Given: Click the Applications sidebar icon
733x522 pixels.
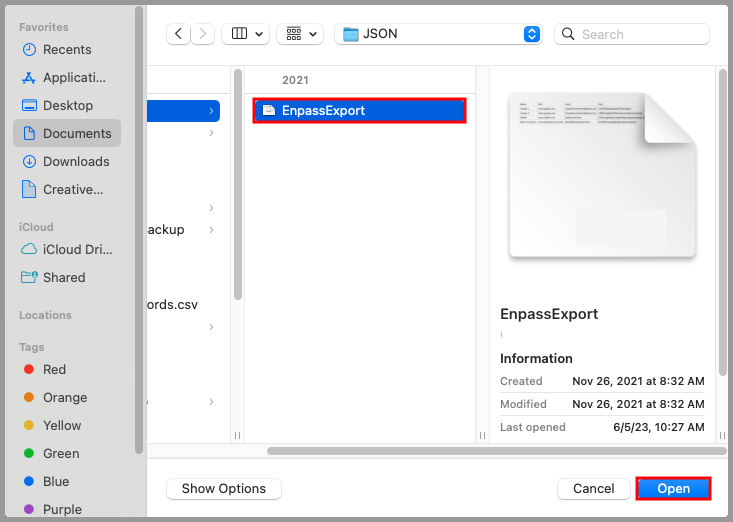Looking at the screenshot, I should (x=29, y=77).
